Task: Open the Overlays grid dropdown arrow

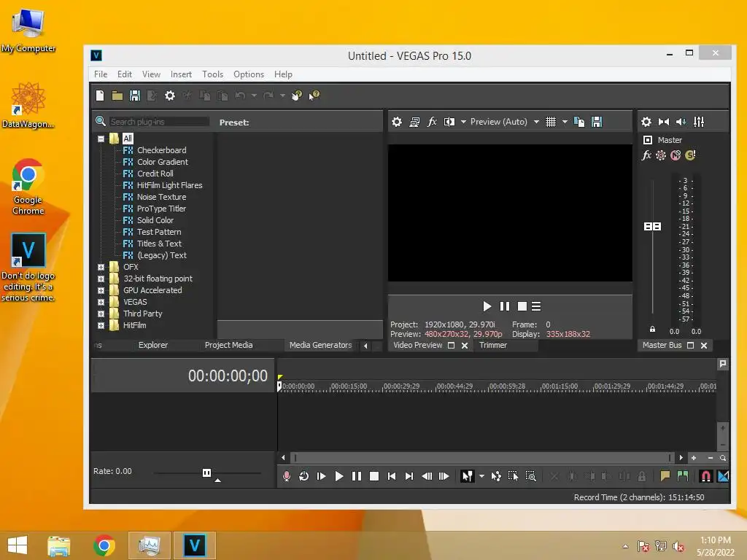Action: tap(565, 122)
